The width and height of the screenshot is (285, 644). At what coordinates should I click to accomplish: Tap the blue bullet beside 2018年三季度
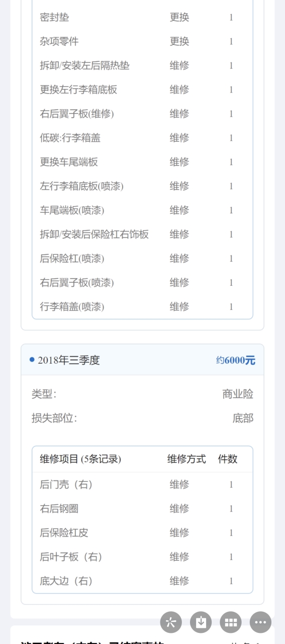click(x=32, y=360)
